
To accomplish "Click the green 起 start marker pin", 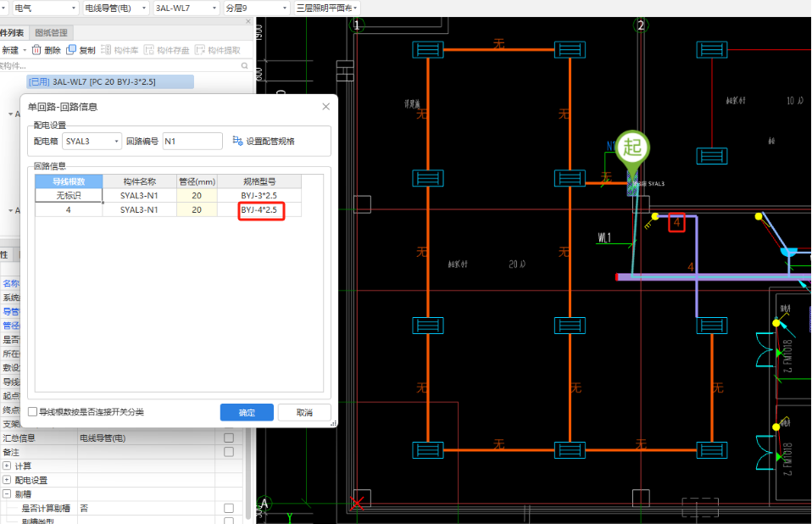I will (x=632, y=150).
